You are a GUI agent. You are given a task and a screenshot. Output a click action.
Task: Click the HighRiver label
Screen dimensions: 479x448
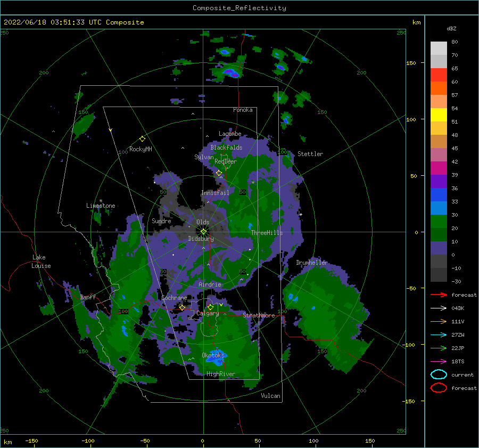[x=221, y=374]
